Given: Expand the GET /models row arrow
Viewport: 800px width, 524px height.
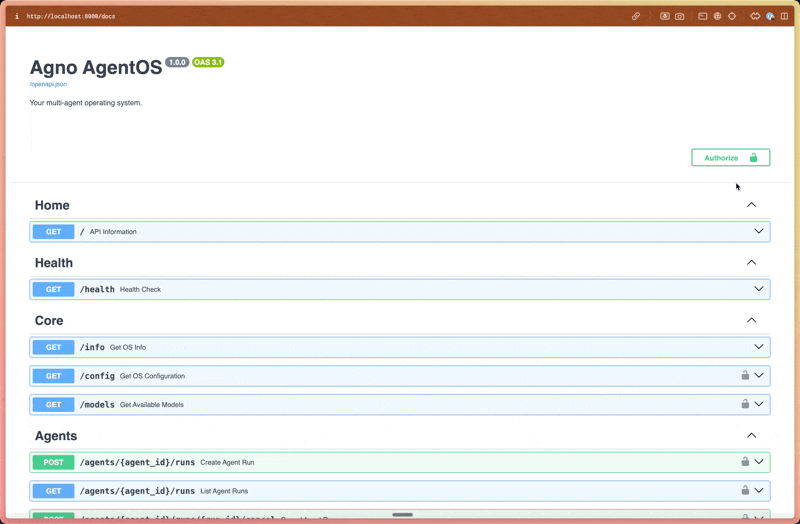Looking at the screenshot, I should pyautogui.click(x=759, y=404).
